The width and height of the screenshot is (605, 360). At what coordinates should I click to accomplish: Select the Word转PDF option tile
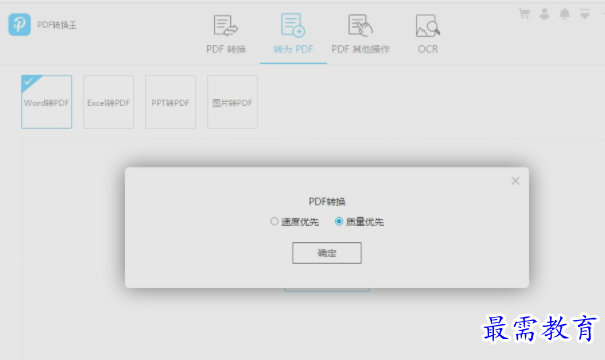click(46, 102)
